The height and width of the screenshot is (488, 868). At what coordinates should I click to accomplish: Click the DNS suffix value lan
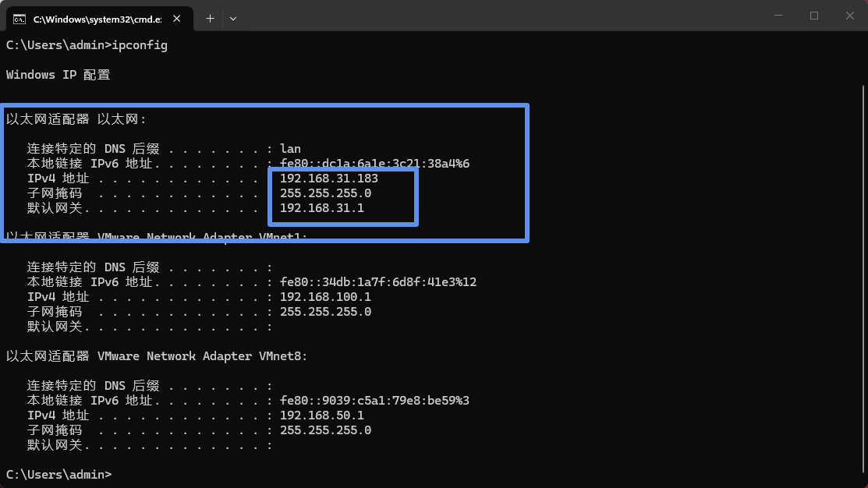290,149
